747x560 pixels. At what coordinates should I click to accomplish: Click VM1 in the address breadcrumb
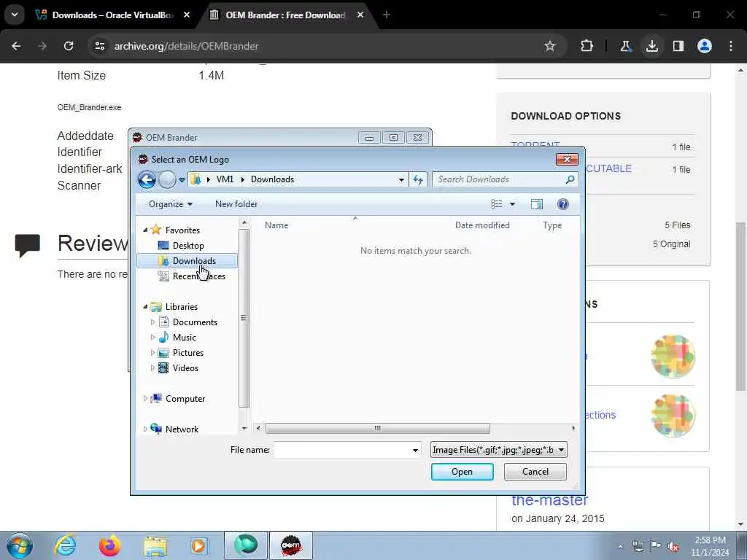(225, 179)
